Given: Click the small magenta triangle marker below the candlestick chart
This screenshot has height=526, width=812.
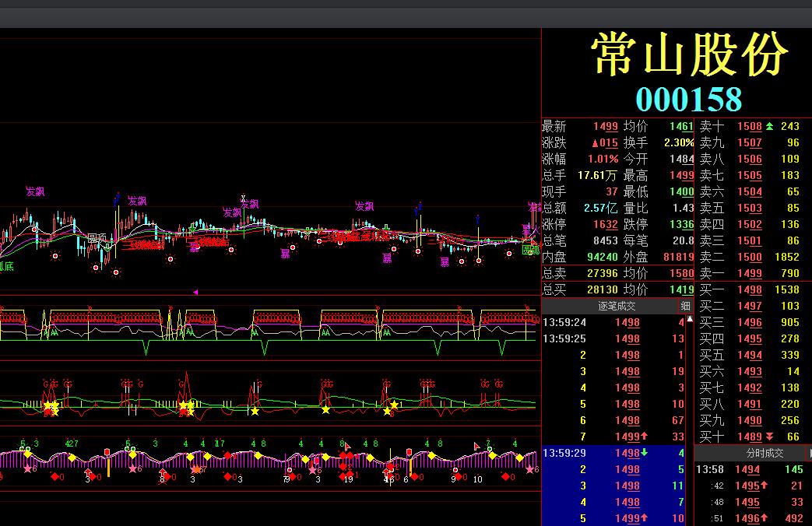Looking at the screenshot, I should tap(195, 292).
